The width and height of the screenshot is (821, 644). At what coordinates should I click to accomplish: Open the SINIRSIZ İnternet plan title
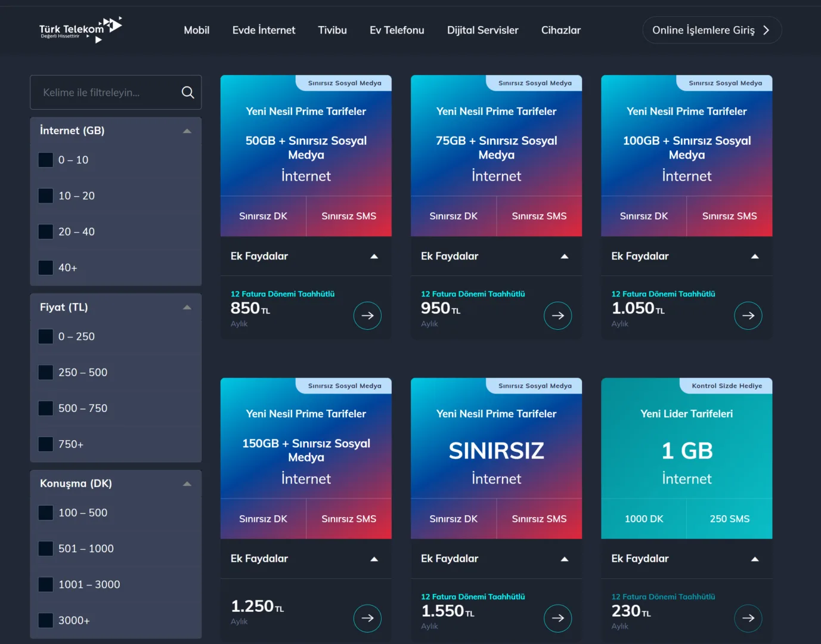pyautogui.click(x=496, y=451)
